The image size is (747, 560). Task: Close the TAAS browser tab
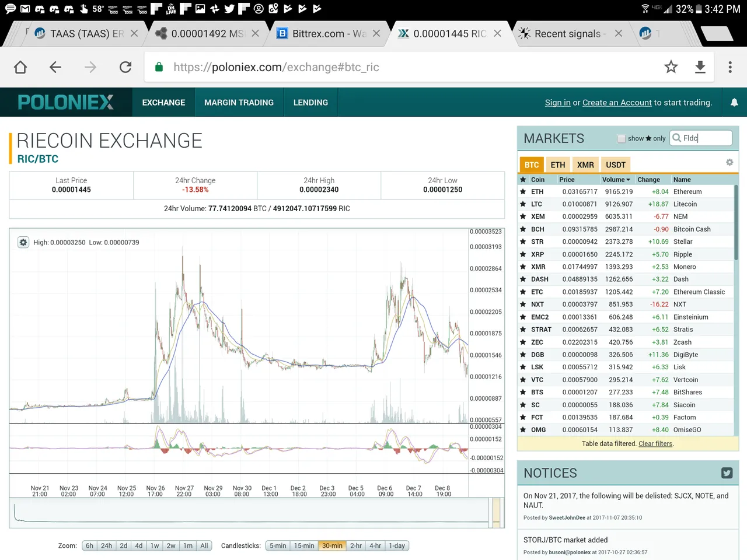tap(134, 34)
